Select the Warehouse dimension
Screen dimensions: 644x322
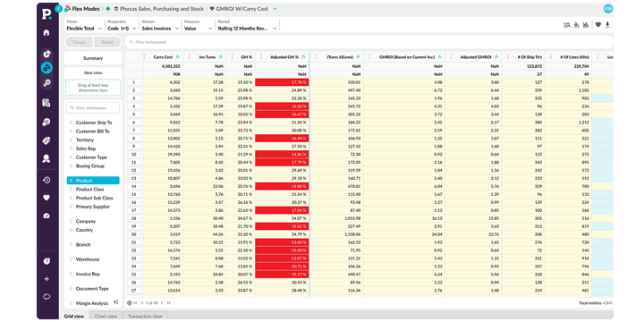pyautogui.click(x=88, y=259)
